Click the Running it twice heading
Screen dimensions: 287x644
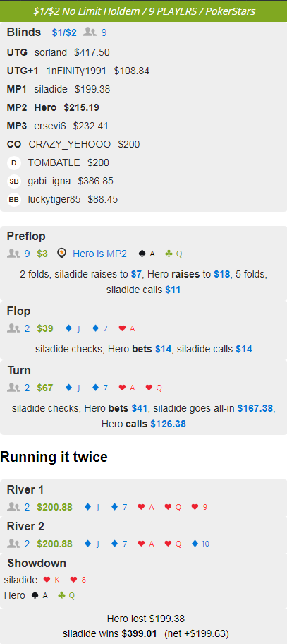54,457
